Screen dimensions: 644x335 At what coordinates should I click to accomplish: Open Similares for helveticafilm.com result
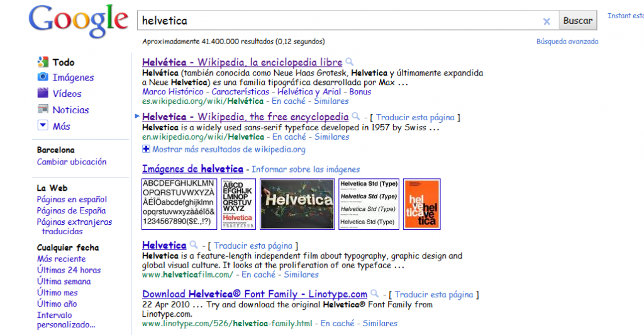301,275
